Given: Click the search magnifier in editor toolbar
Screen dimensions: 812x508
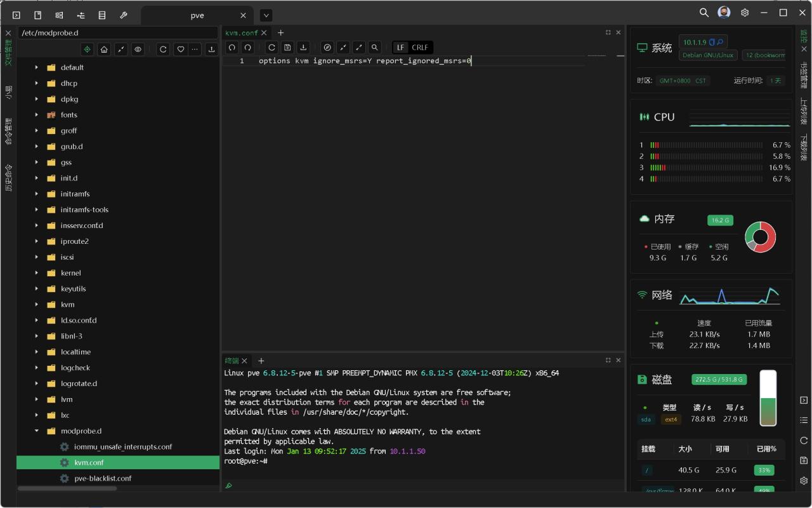Looking at the screenshot, I should pyautogui.click(x=375, y=48).
